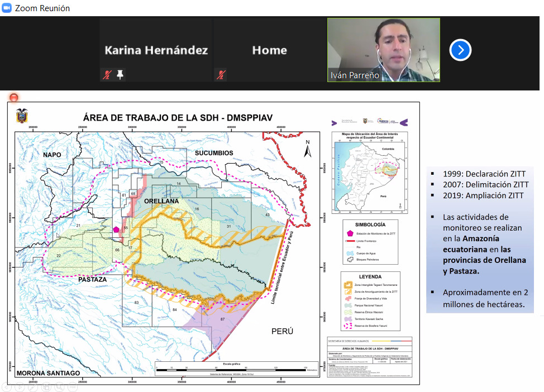Image resolution: width=544 pixels, height=392 pixels.
Task: Select the Home participant tile
Action: coord(269,50)
